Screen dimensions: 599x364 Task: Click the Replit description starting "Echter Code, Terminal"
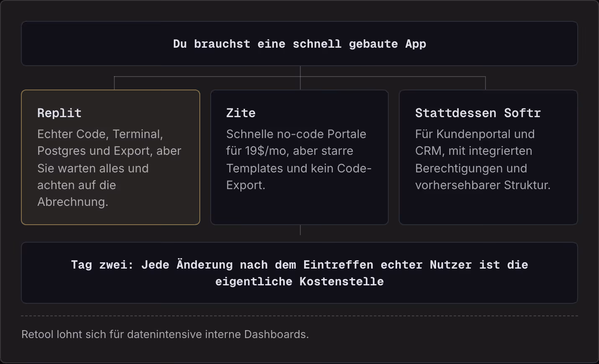109,168
